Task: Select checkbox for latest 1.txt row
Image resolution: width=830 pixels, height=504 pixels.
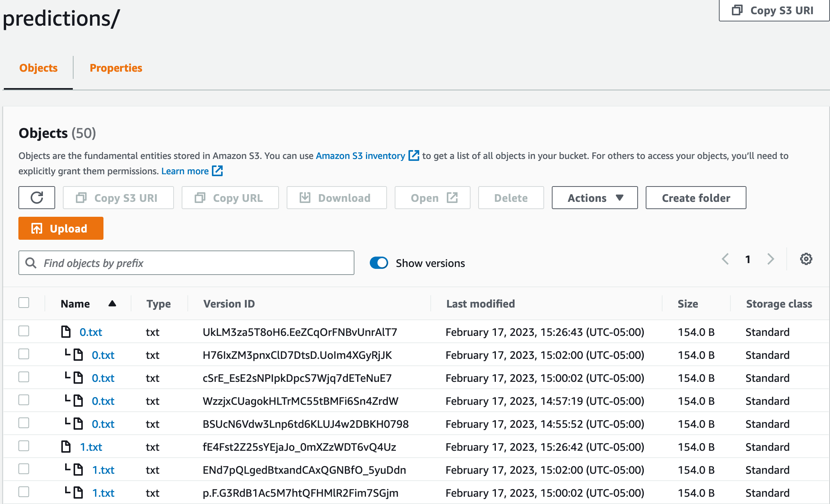Action: [x=24, y=446]
